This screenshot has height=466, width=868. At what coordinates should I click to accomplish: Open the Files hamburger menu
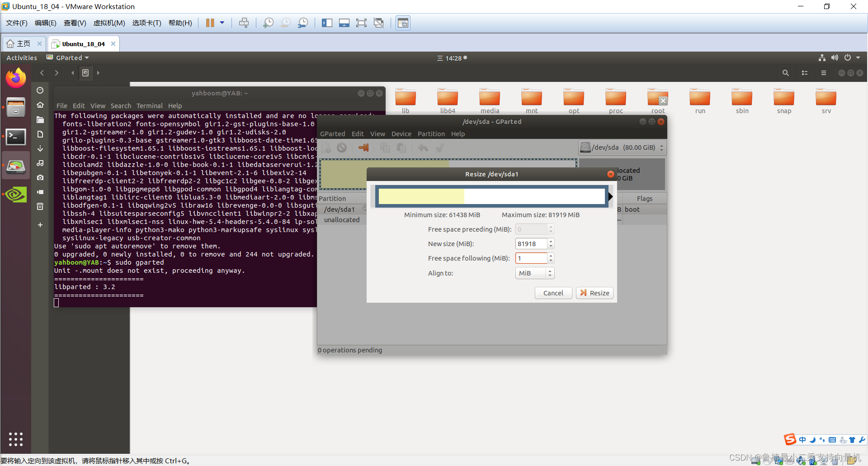(824, 73)
